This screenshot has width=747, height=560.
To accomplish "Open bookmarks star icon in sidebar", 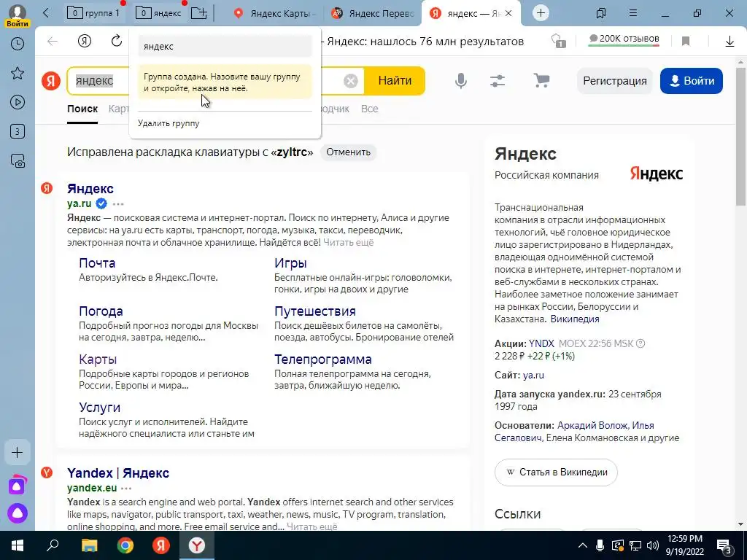I will click(x=18, y=73).
